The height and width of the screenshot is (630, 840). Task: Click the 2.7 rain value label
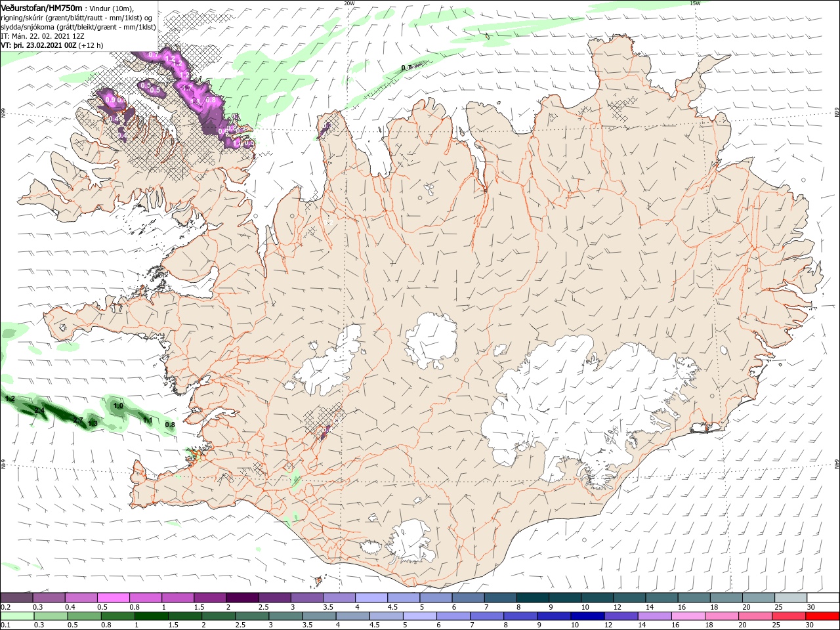pyautogui.click(x=77, y=420)
